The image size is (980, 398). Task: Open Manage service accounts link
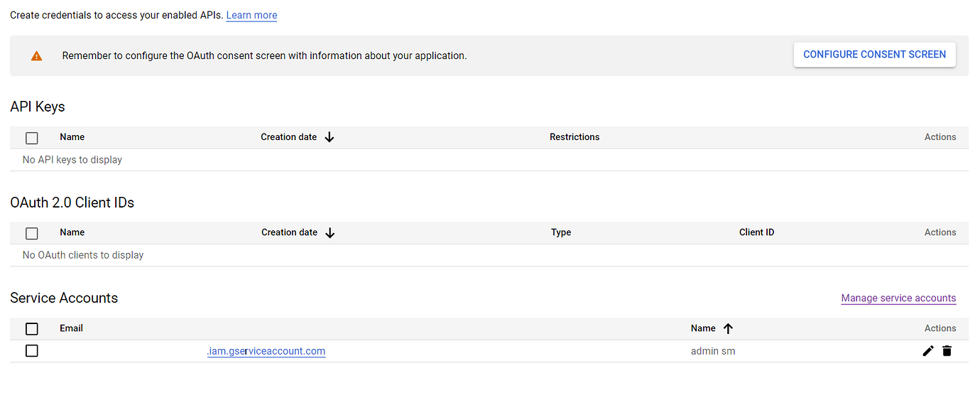898,298
